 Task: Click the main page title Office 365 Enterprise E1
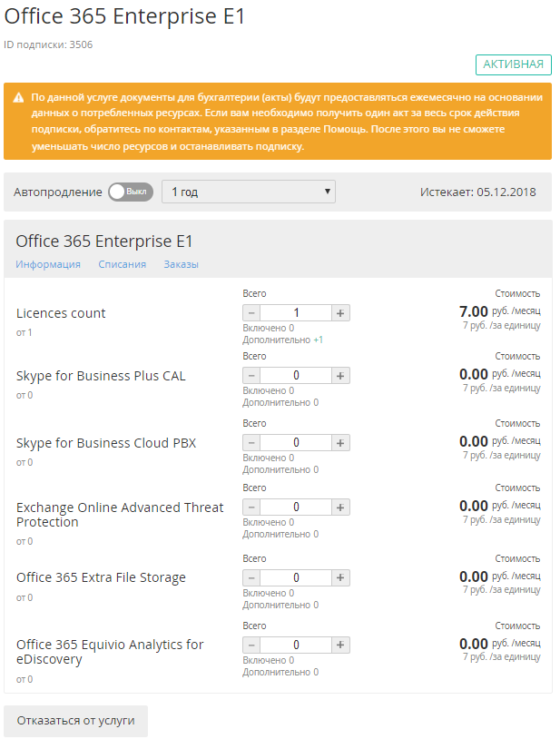click(x=125, y=16)
